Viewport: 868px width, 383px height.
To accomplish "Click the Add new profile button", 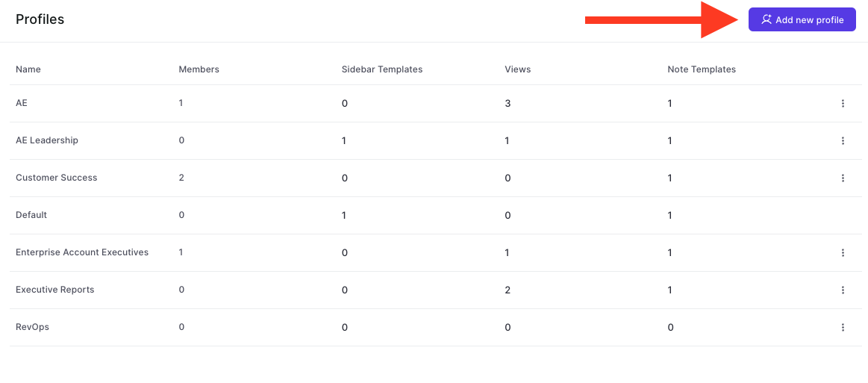I will pos(802,20).
